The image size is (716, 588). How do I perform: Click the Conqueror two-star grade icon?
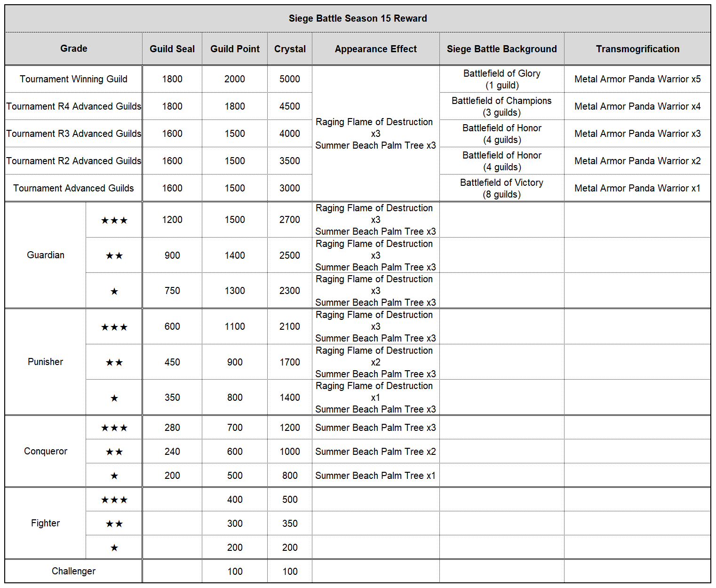click(114, 452)
